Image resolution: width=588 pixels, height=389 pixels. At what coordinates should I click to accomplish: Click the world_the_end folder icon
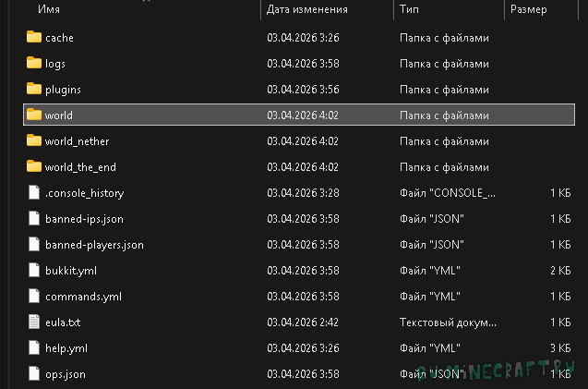[34, 166]
